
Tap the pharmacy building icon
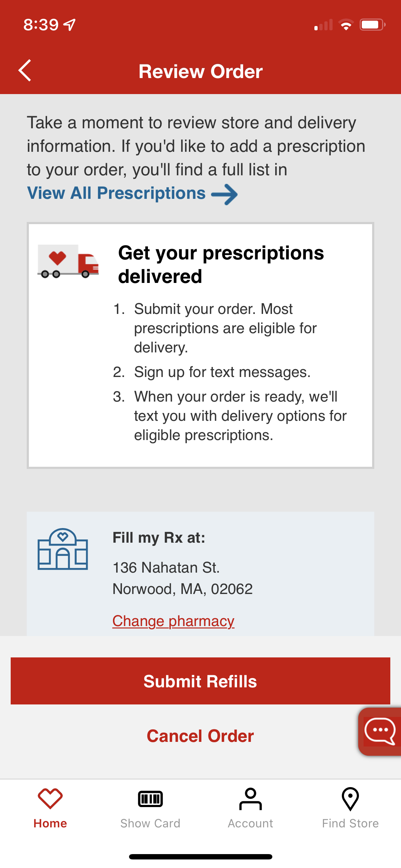(63, 549)
